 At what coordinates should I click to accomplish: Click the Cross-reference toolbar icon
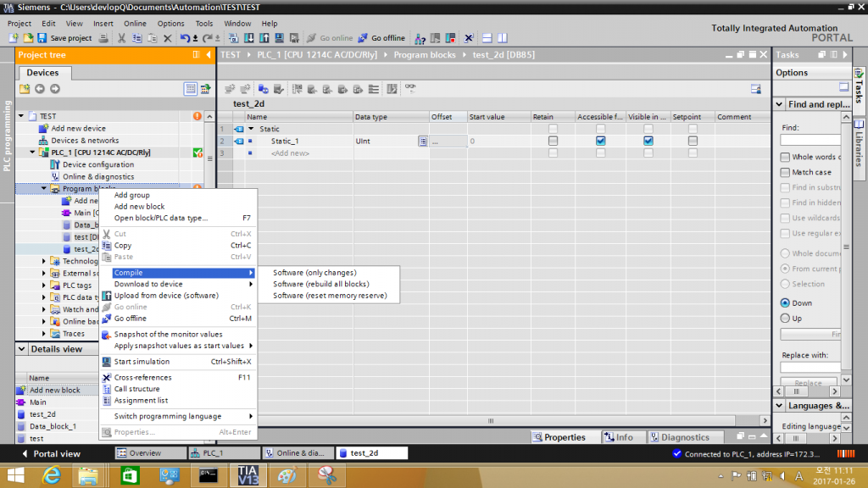pos(469,38)
